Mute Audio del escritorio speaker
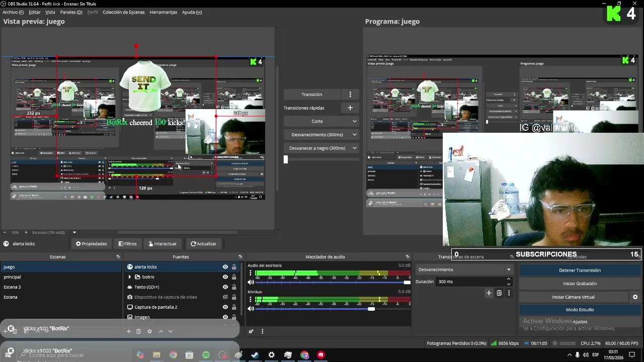This screenshot has width=644, height=362. (x=251, y=283)
